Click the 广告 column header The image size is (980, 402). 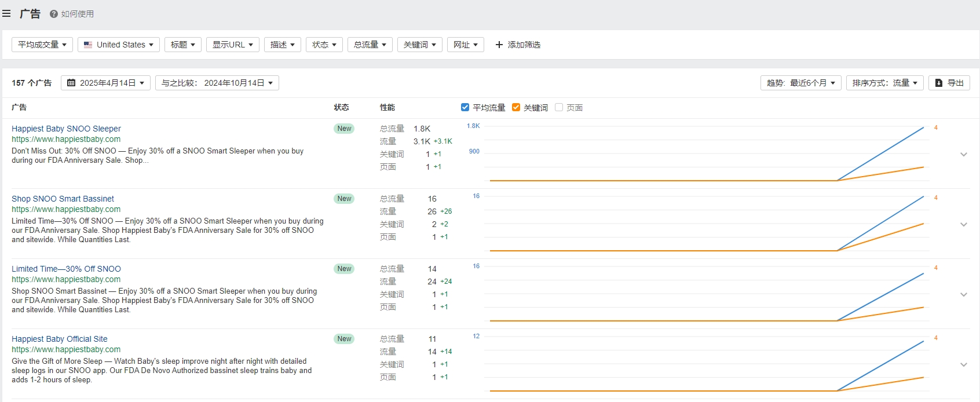19,107
